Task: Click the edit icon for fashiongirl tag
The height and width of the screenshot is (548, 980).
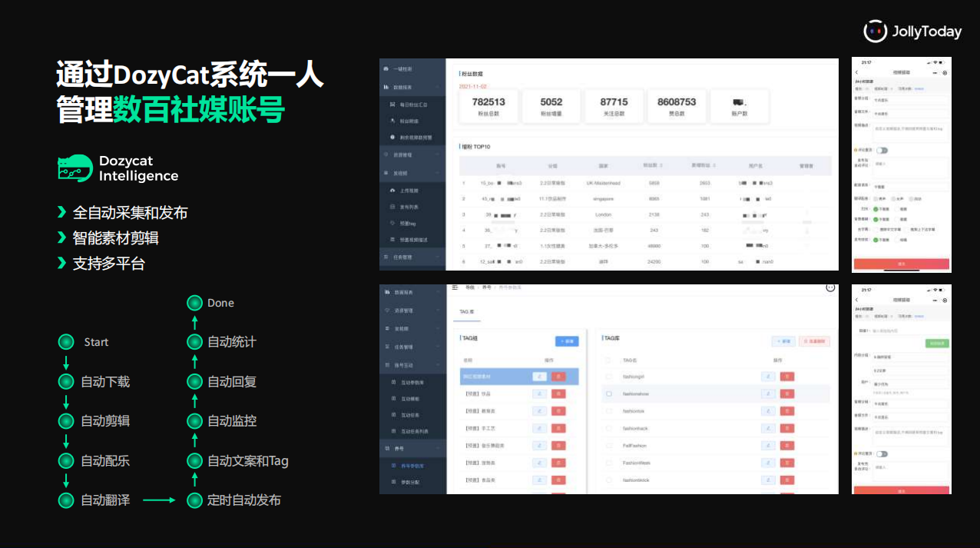Action: [x=767, y=377]
